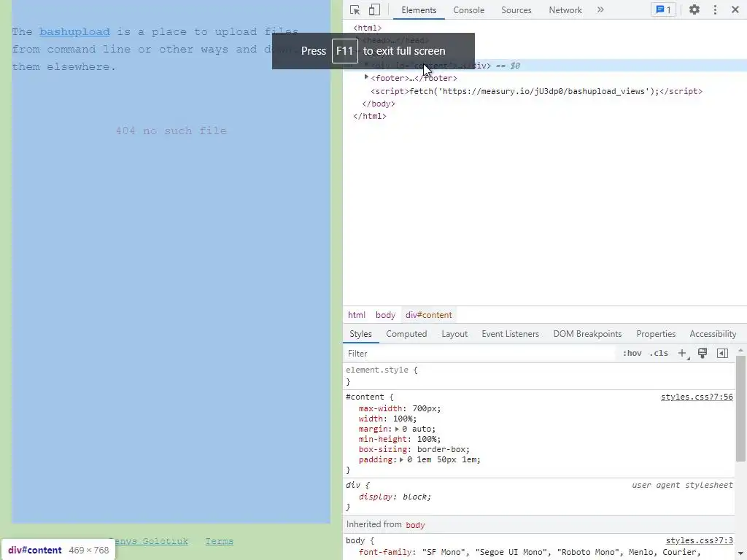747x560 pixels.
Task: Open the Accessibility sub-tab
Action: tap(713, 334)
